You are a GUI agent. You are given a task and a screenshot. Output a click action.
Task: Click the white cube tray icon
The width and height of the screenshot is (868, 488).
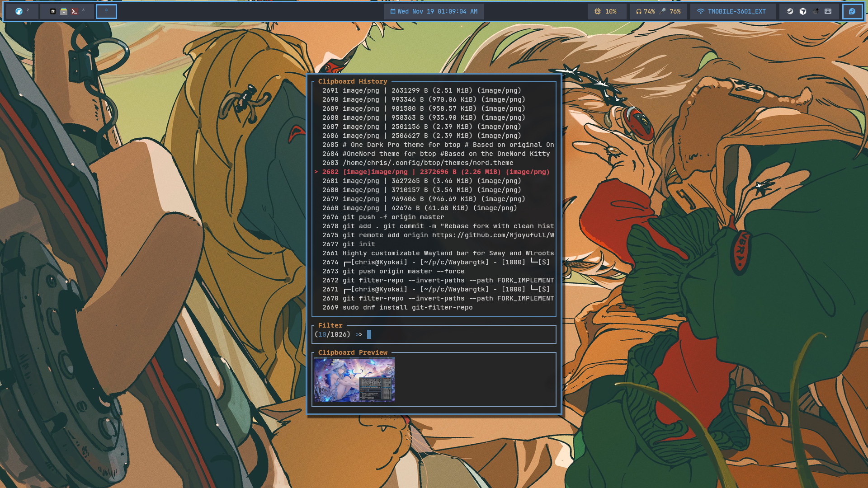[x=803, y=11]
